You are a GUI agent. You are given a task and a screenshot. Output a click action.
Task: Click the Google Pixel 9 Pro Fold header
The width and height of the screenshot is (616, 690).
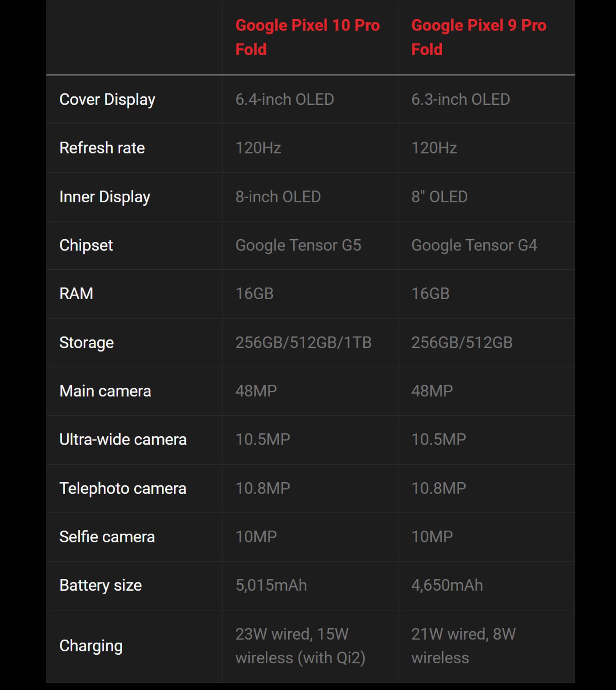point(478,37)
